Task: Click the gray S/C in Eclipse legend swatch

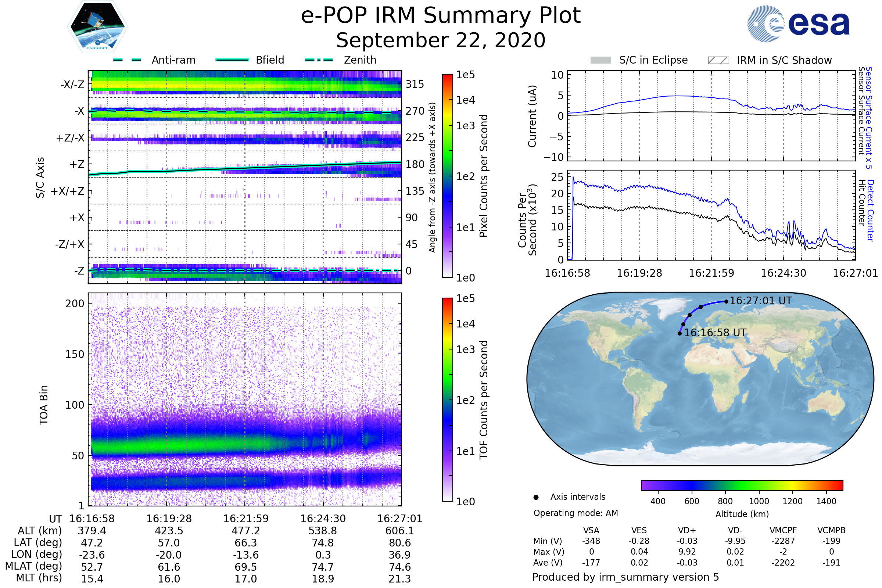Action: tap(601, 60)
